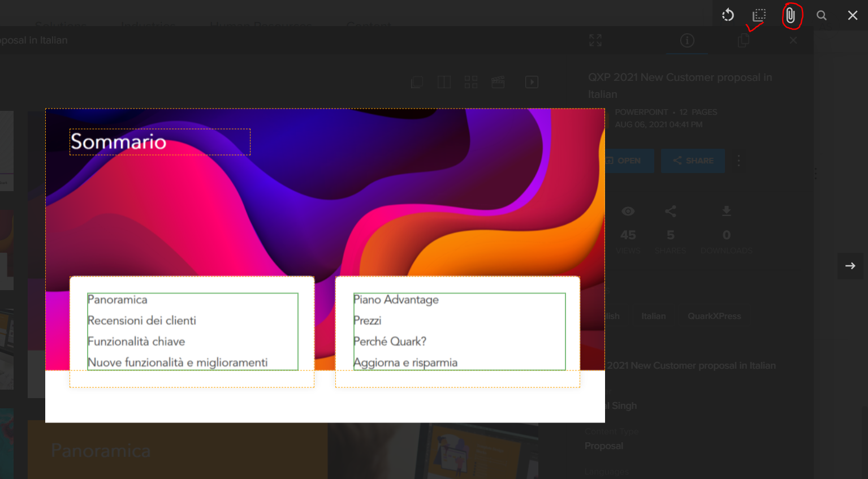The height and width of the screenshot is (479, 868).
Task: Open the magnifier search icon
Action: 822,15
